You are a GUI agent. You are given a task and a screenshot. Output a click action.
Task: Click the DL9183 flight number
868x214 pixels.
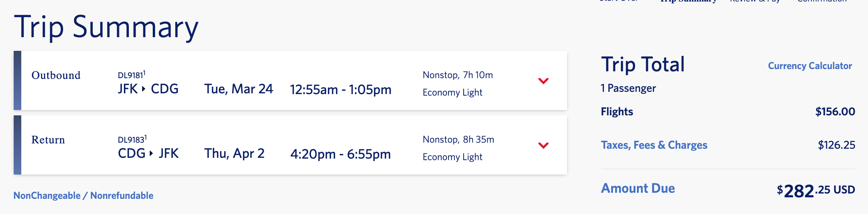tap(131, 140)
